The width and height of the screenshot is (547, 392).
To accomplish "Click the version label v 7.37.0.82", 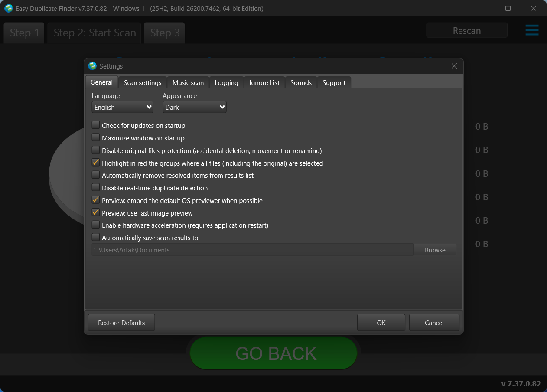I will (x=521, y=384).
